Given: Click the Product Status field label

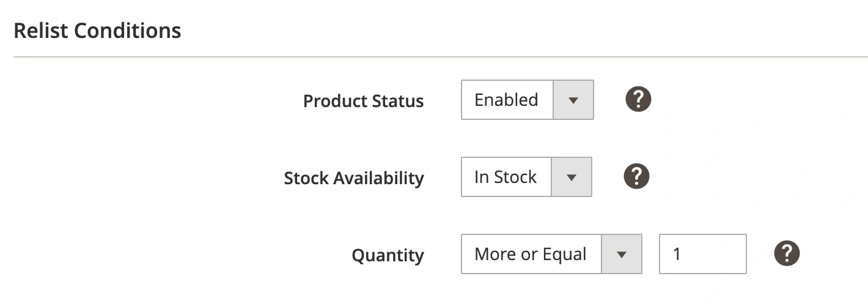Looking at the screenshot, I should pyautogui.click(x=363, y=101).
